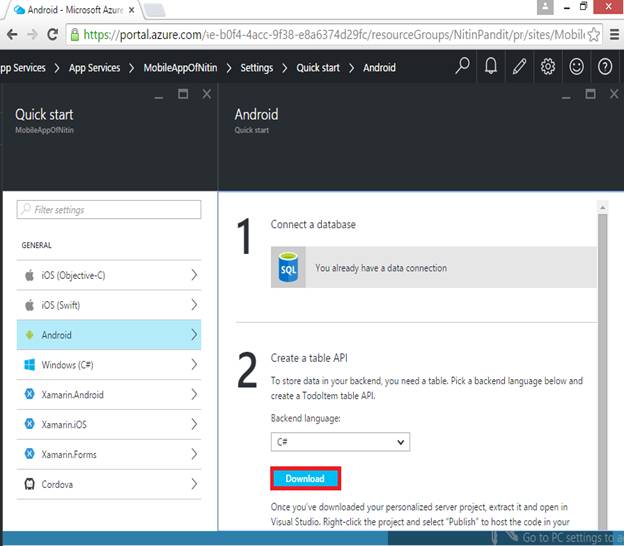This screenshot has width=624, height=546.
Task: Click the green Android robot icon
Action: point(29,335)
